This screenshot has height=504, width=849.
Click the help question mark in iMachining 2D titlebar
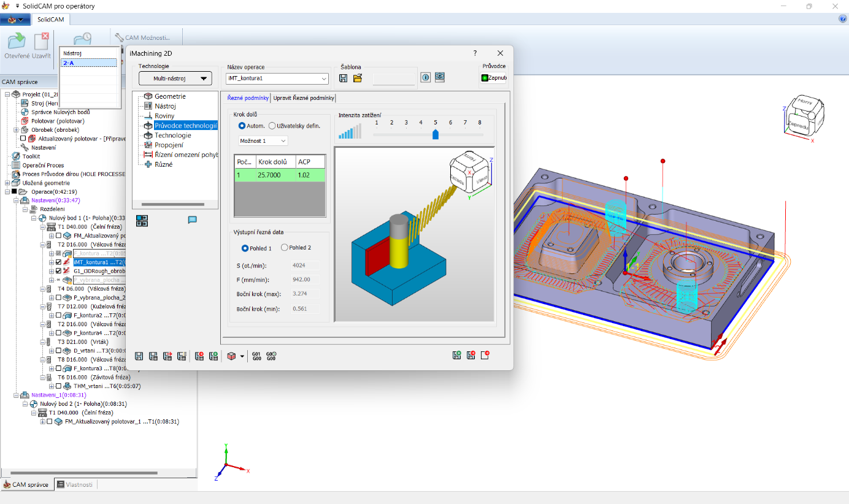point(475,53)
